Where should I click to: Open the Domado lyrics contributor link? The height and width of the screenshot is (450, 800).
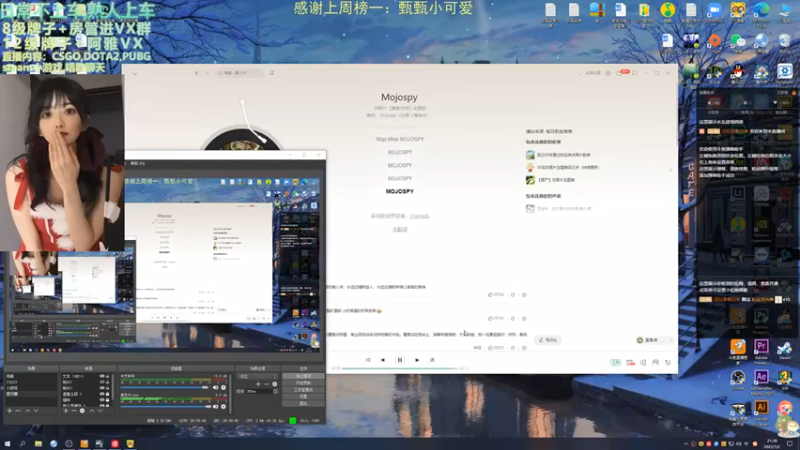(419, 216)
